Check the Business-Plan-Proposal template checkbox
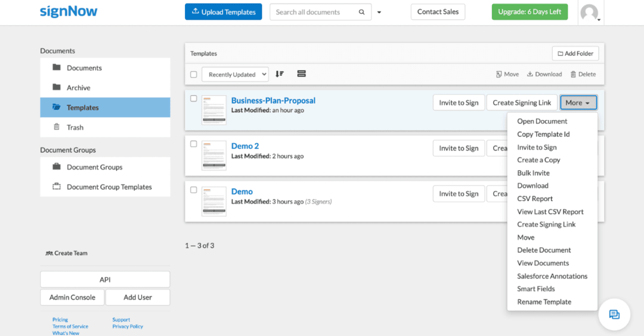The width and height of the screenshot is (644, 336). pos(193,98)
